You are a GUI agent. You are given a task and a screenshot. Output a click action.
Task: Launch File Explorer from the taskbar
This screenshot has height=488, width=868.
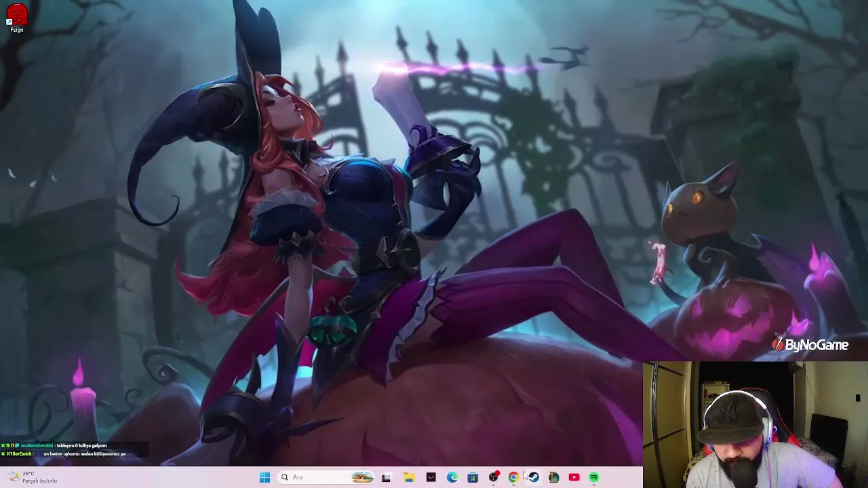tap(409, 477)
